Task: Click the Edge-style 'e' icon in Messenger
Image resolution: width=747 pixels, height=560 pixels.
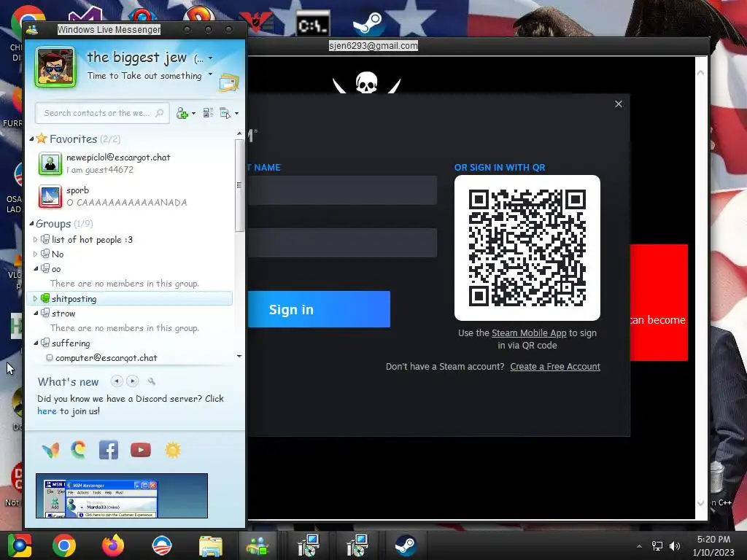Action: [x=79, y=449]
